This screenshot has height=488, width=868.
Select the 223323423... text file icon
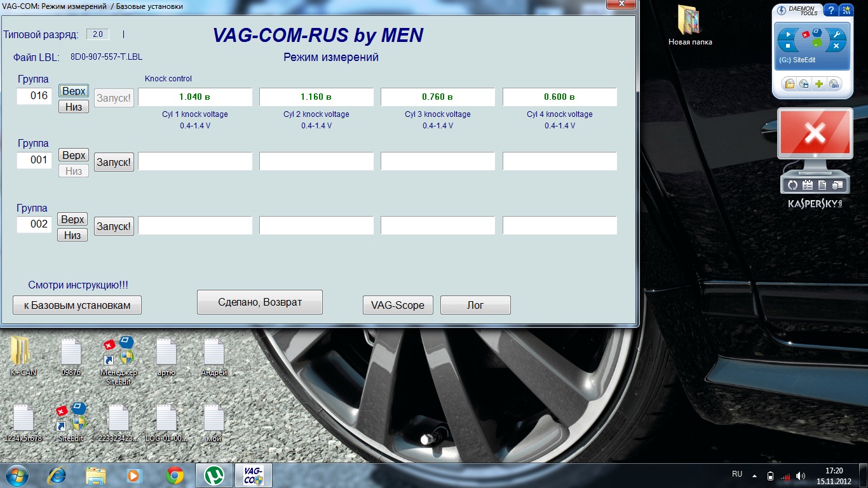point(119,422)
